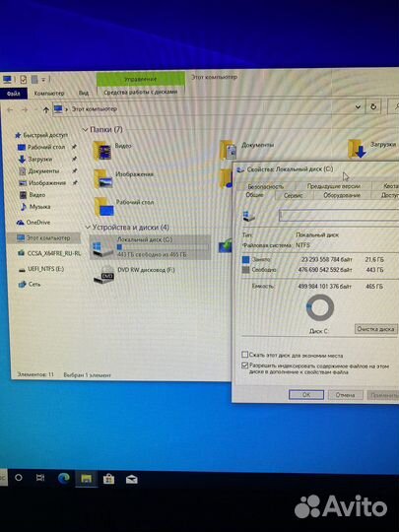Screen dimensions: 399x532
Task: Click the drive C usage bar in Explorer
Action: click(163, 247)
